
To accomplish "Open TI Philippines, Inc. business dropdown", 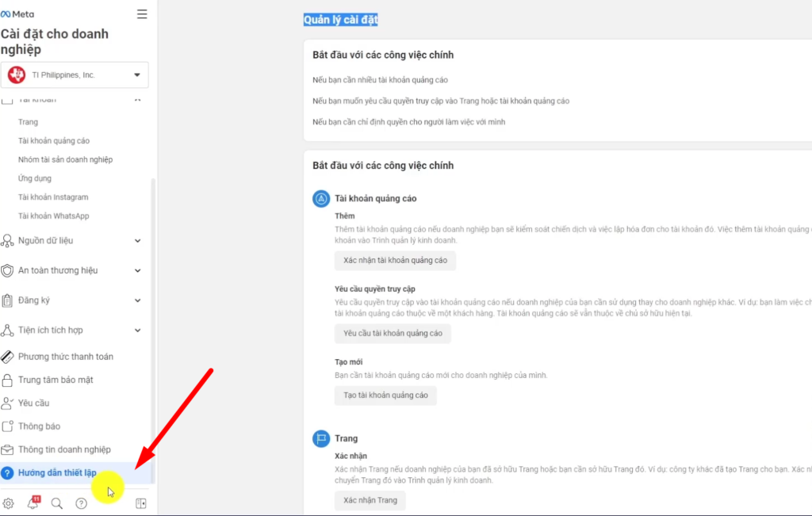I will point(75,75).
